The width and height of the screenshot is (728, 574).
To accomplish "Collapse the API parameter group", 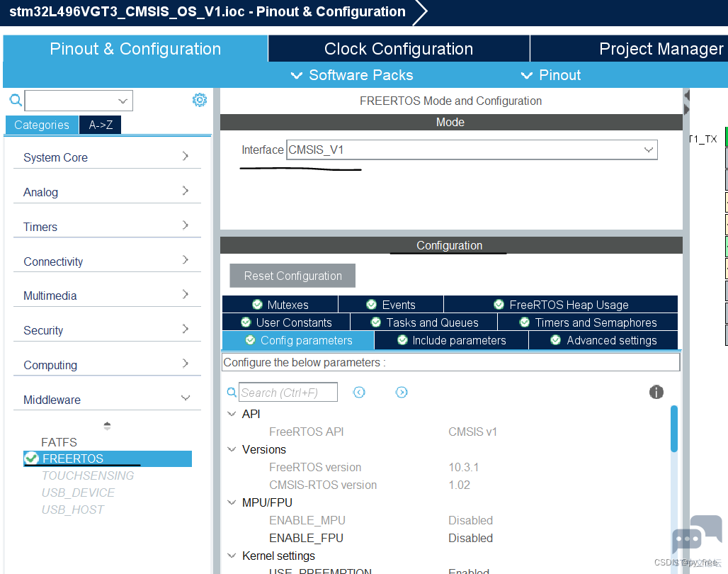I will click(x=232, y=414).
